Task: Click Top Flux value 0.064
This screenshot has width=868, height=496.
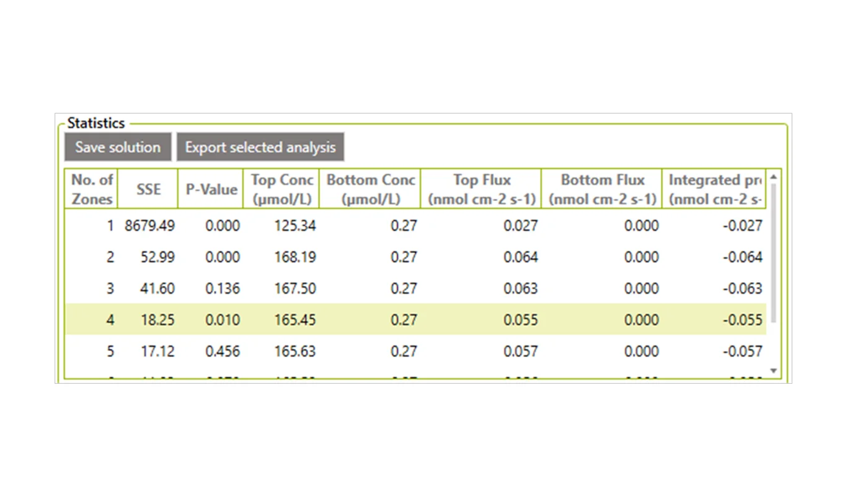Action: coord(521,257)
